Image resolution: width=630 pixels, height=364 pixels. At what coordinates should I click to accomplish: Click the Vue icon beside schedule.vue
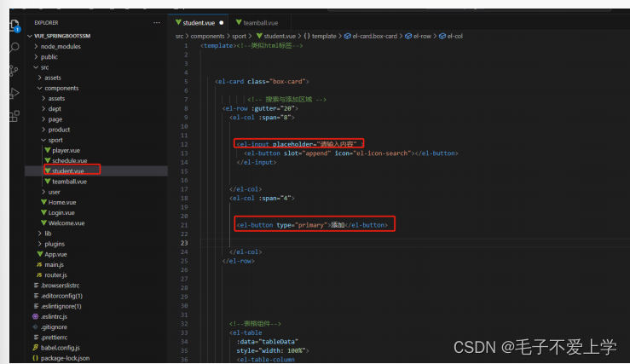point(48,161)
